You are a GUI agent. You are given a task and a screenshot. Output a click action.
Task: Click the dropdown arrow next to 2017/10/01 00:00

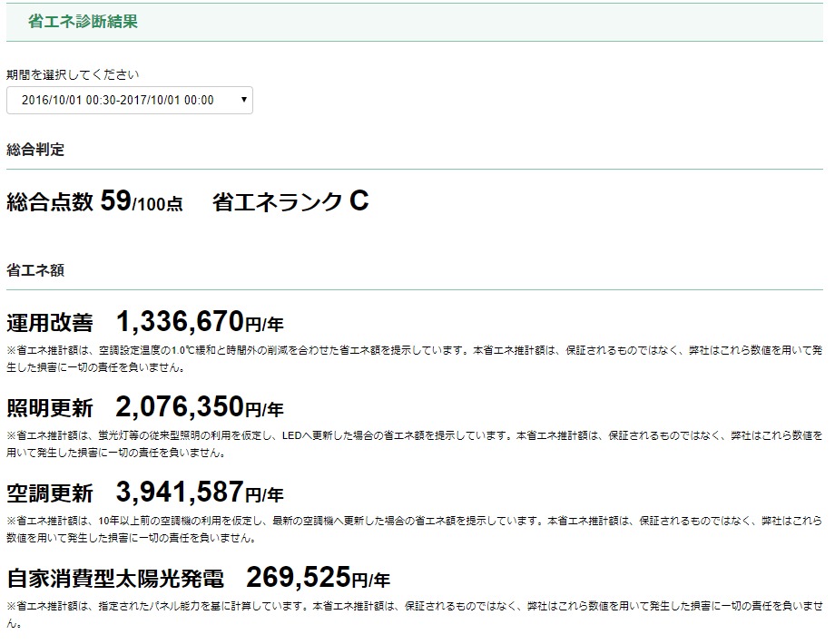[x=244, y=100]
